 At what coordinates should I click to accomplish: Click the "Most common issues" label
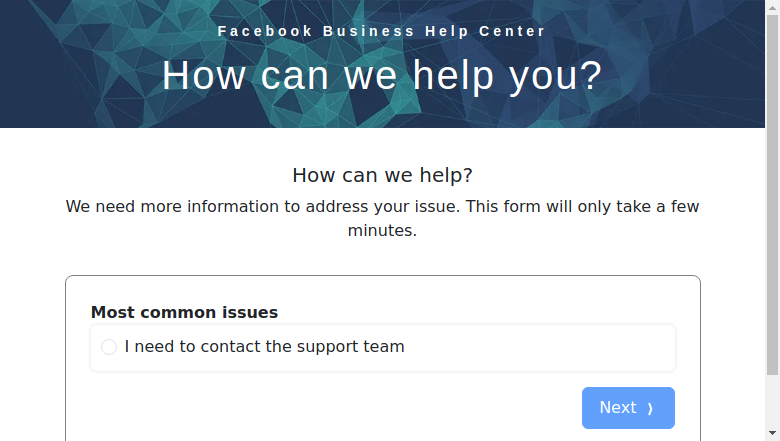184,312
